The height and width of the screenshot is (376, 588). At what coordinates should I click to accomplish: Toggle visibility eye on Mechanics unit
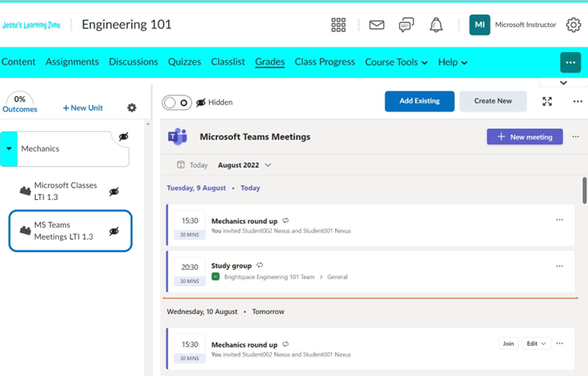point(124,136)
